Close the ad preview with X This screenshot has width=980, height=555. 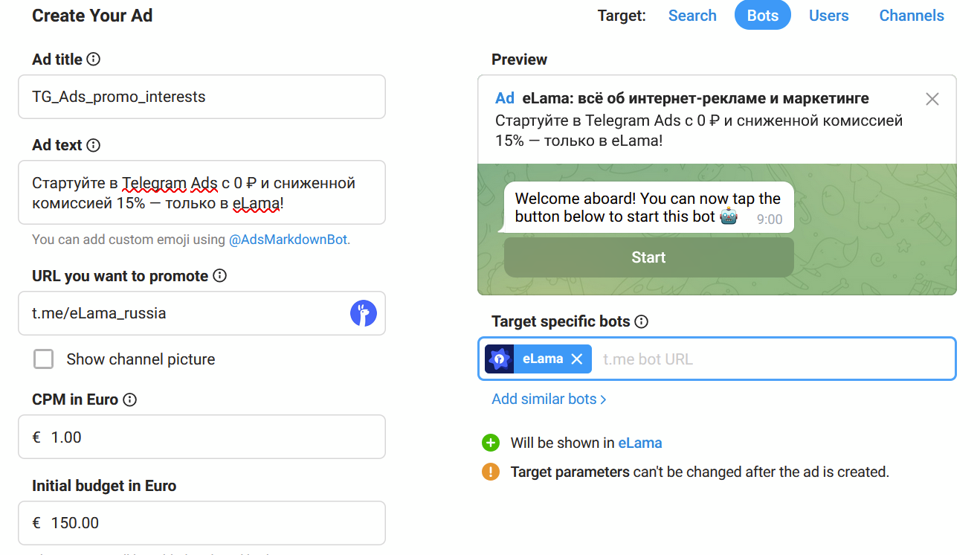(932, 99)
